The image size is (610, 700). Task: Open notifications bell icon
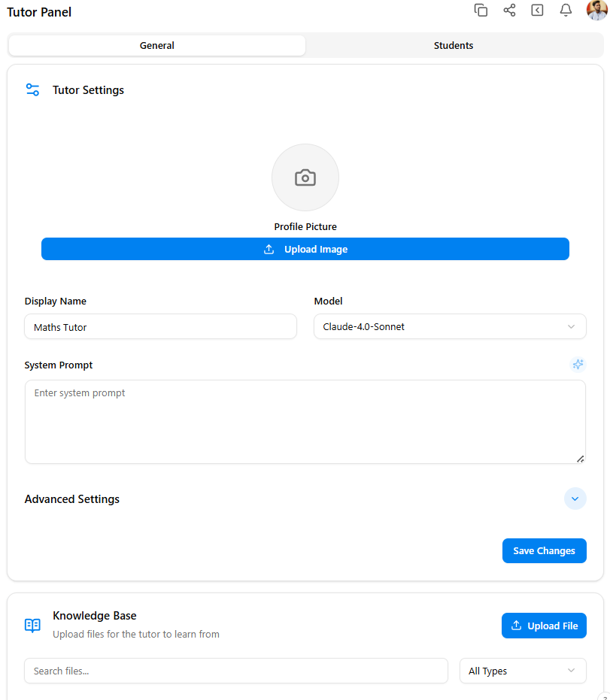pyautogui.click(x=566, y=11)
